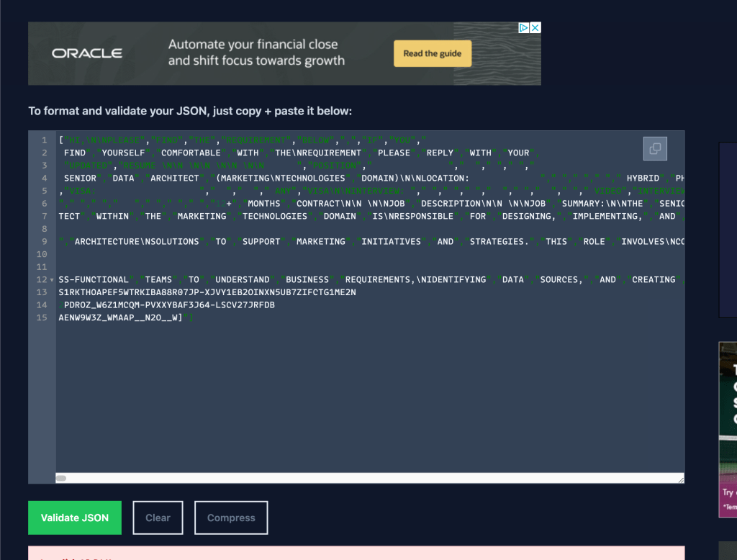Click the Oracle logo in the ad
The width and height of the screenshot is (737, 560).
(x=87, y=53)
